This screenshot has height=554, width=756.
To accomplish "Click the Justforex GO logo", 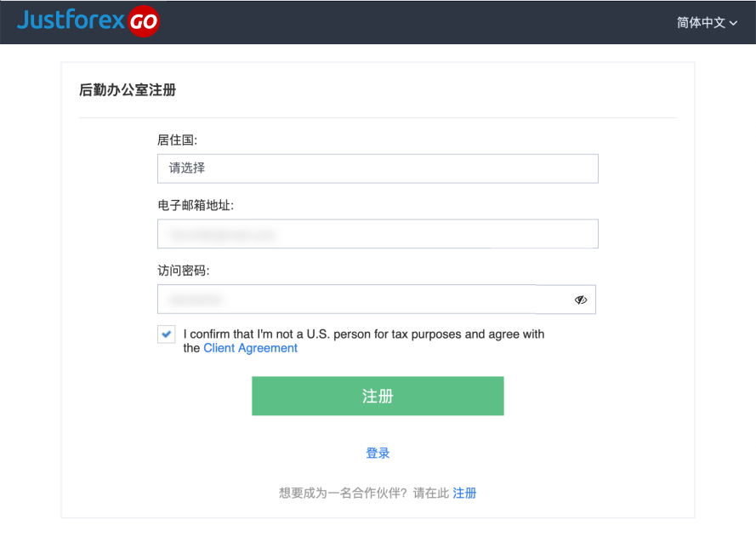I will (x=88, y=21).
